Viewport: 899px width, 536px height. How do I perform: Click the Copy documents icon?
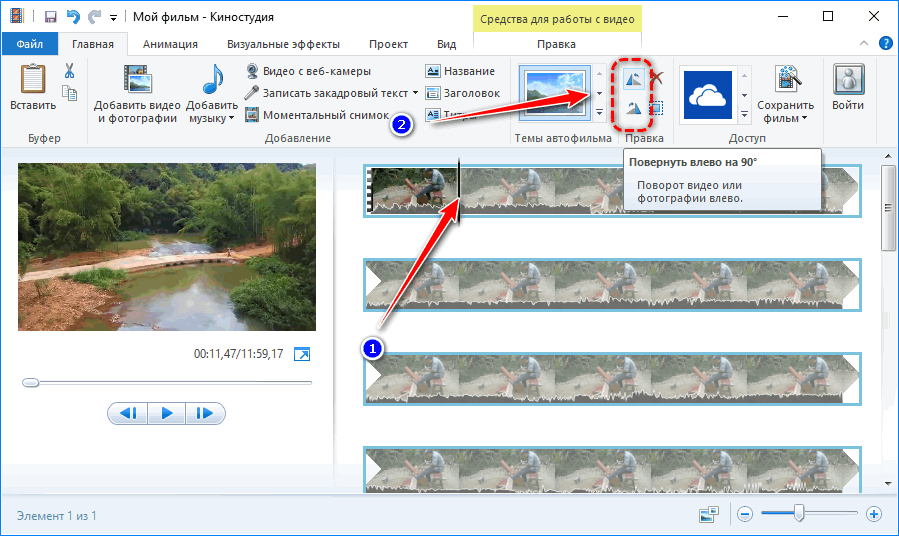(x=69, y=93)
